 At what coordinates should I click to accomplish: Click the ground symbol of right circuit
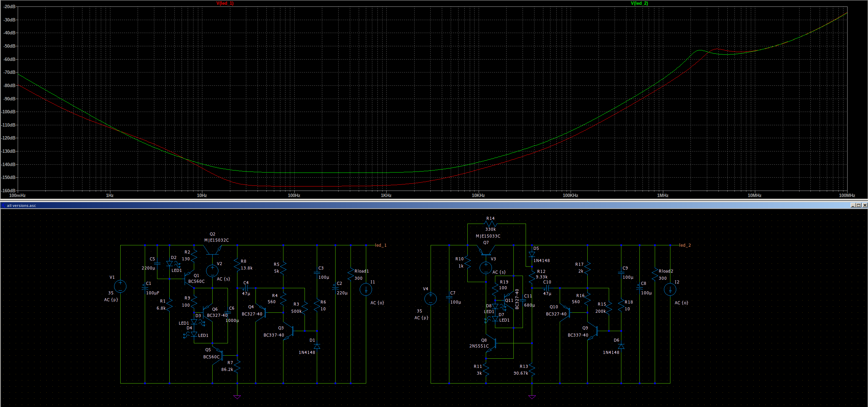pyautogui.click(x=532, y=397)
